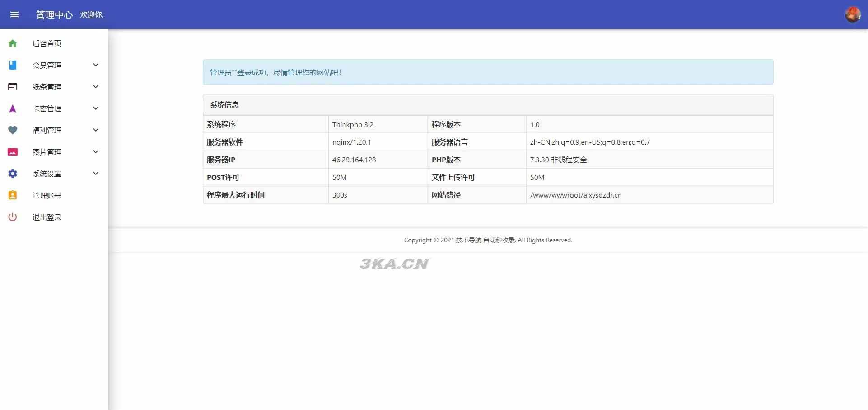Click the note management window icon
The height and width of the screenshot is (410, 868).
(x=13, y=87)
